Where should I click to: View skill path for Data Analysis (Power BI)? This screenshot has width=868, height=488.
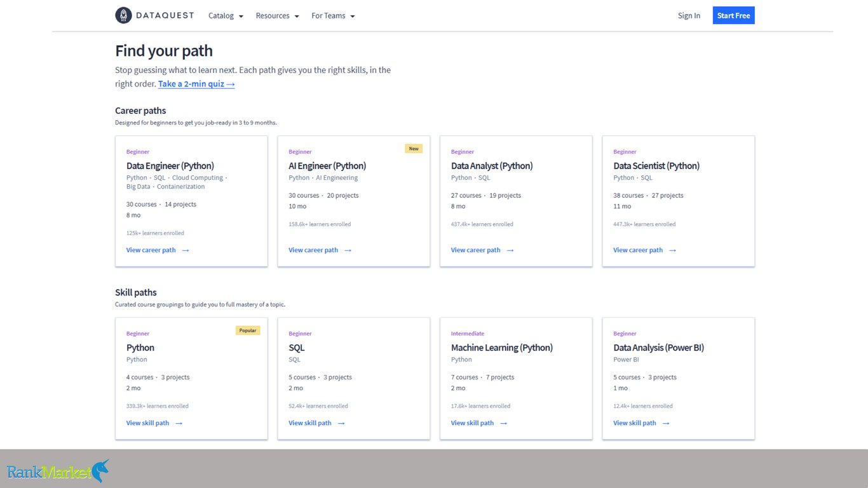tap(641, 423)
